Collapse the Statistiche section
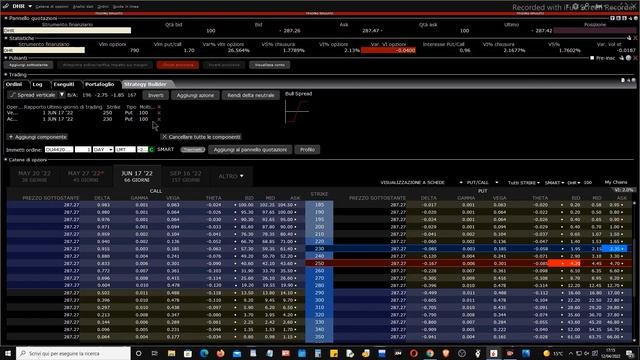This screenshot has width=640, height=360. (6, 38)
